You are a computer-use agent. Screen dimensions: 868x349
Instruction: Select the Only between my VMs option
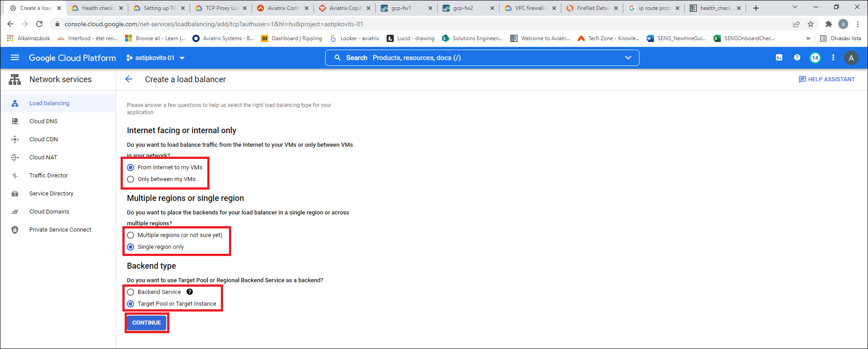(x=131, y=179)
